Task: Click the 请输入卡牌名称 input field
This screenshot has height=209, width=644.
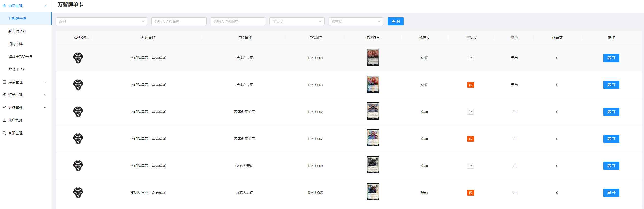Action: coord(179,21)
